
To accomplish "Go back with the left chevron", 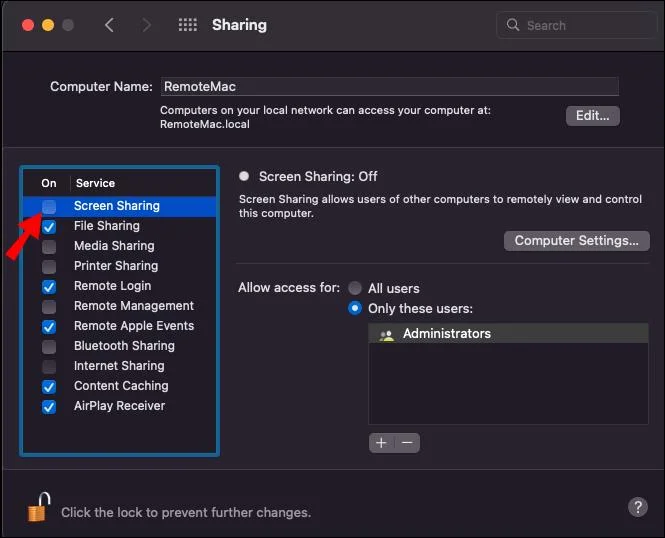I will pos(110,25).
